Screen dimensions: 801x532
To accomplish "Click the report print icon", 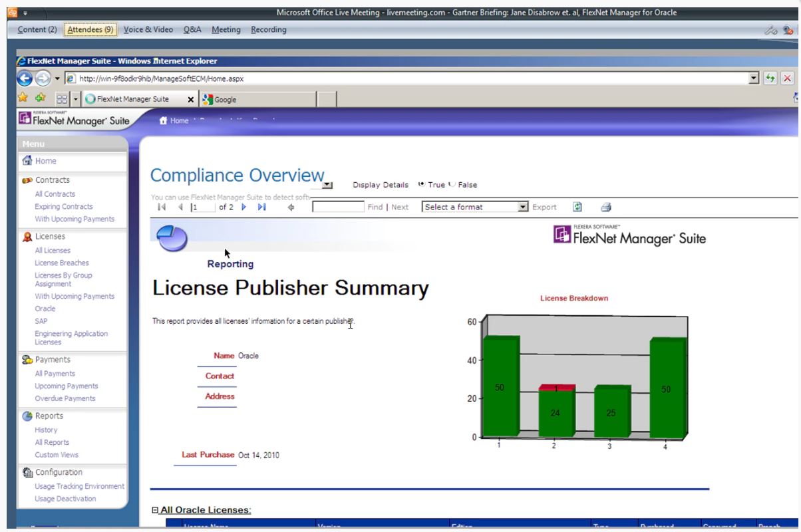I will [x=606, y=207].
